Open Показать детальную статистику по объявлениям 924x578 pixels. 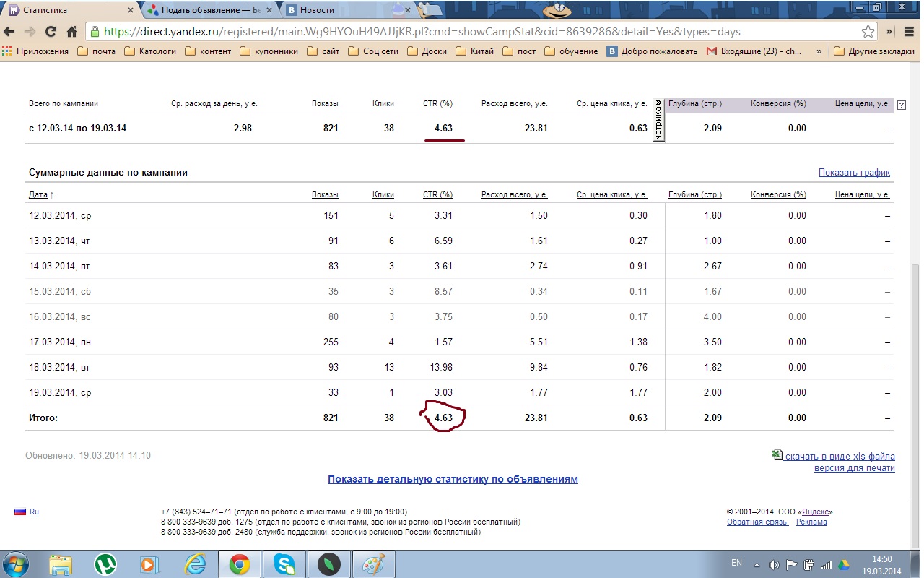[x=453, y=479]
